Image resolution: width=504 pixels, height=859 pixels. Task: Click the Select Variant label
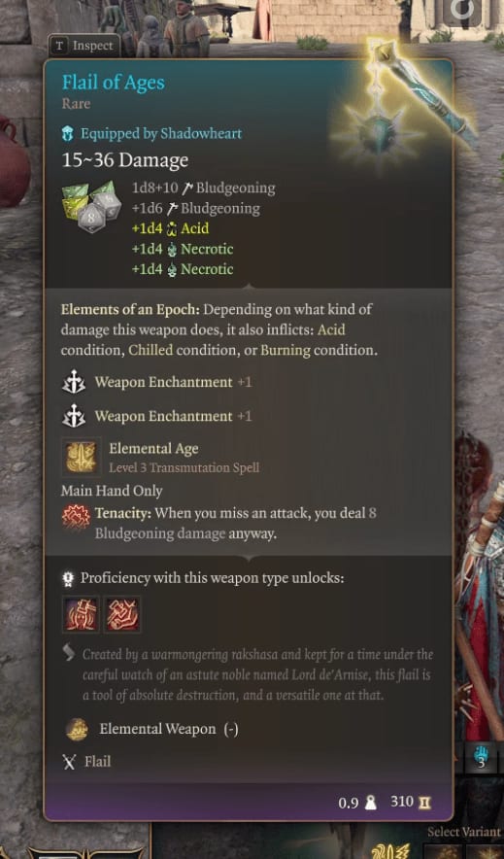(464, 832)
